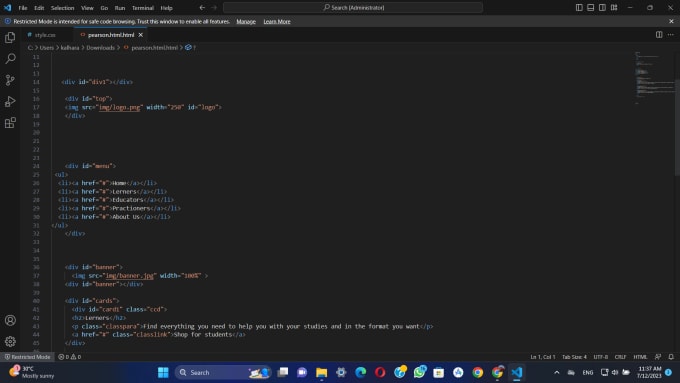
Task: Click the feedback icon in status bar
Action: point(658,357)
